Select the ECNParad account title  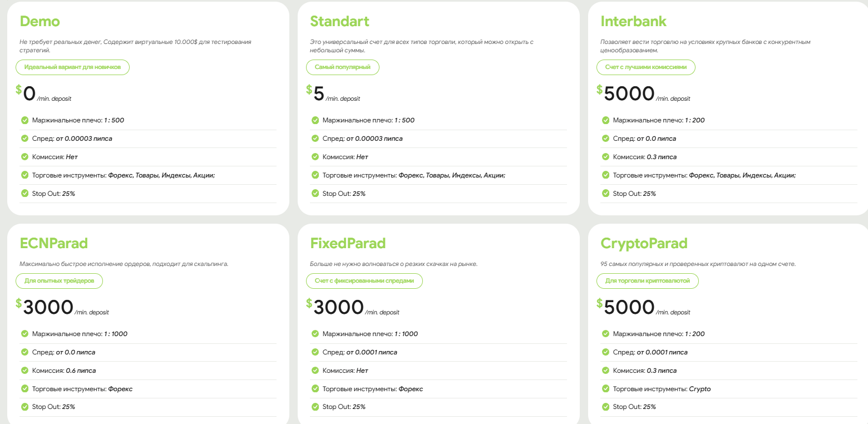[53, 244]
